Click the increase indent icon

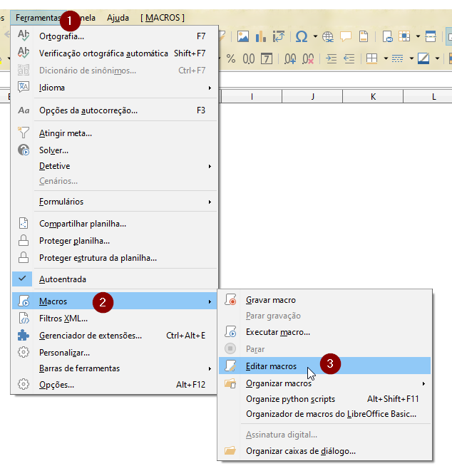pos(331,58)
